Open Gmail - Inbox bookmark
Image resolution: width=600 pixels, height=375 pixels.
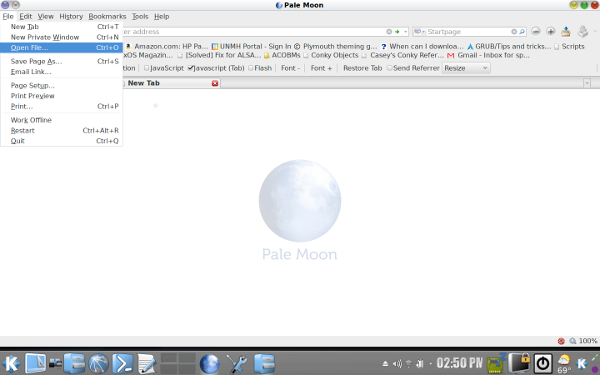pos(489,55)
